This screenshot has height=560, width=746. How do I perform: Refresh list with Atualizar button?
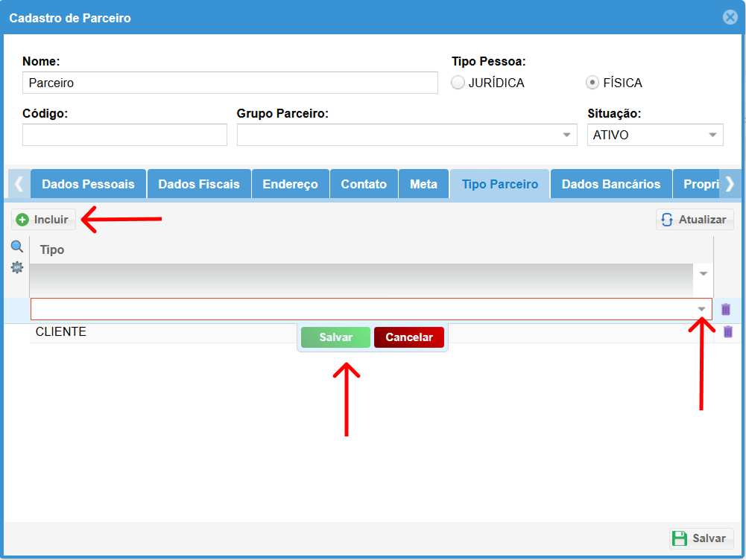(x=695, y=220)
